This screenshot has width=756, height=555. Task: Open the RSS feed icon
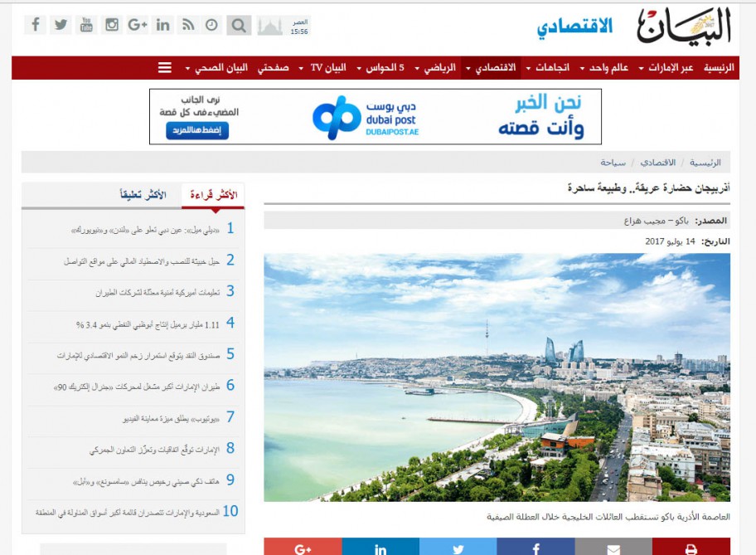[188, 25]
